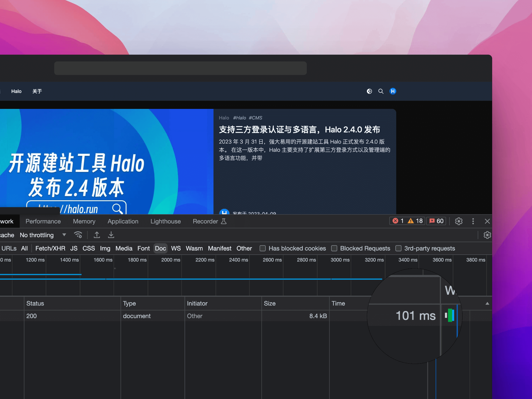Click the import HAR upload icon
The width and height of the screenshot is (532, 399).
click(97, 235)
